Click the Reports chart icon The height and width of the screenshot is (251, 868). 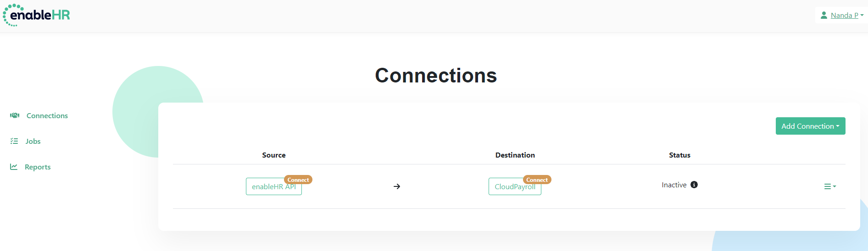pos(14,167)
